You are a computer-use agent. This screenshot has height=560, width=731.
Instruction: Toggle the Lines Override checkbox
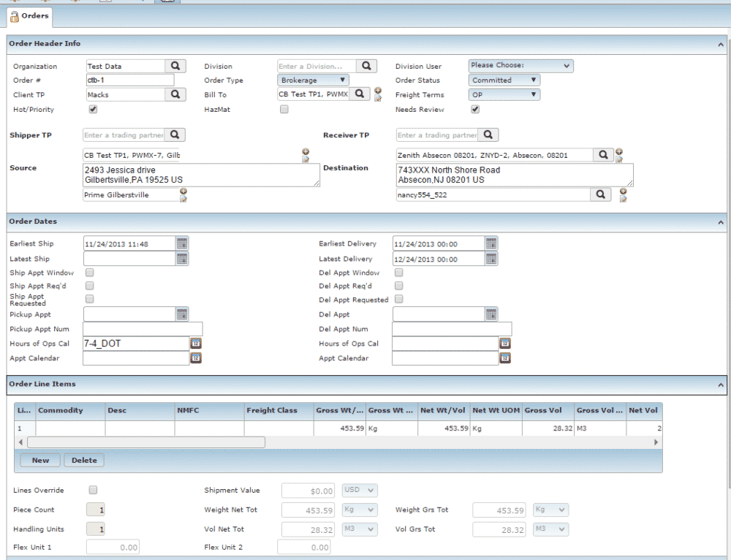pyautogui.click(x=93, y=490)
